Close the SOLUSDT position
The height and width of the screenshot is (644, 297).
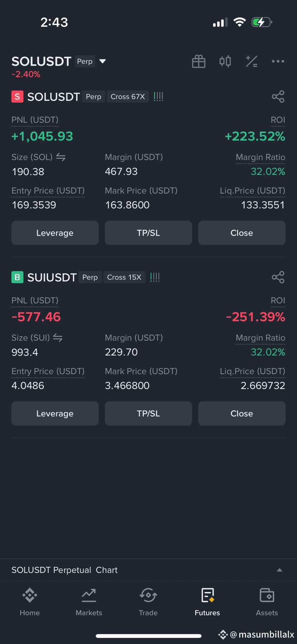[242, 233]
